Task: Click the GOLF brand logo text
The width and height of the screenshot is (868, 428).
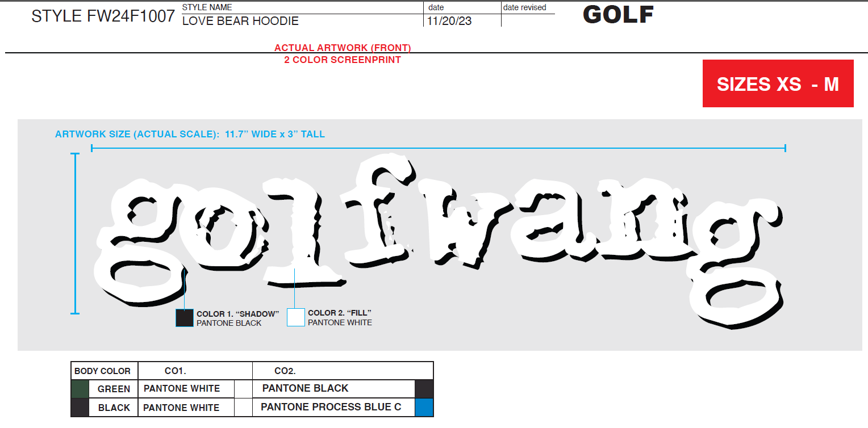Action: (x=618, y=15)
